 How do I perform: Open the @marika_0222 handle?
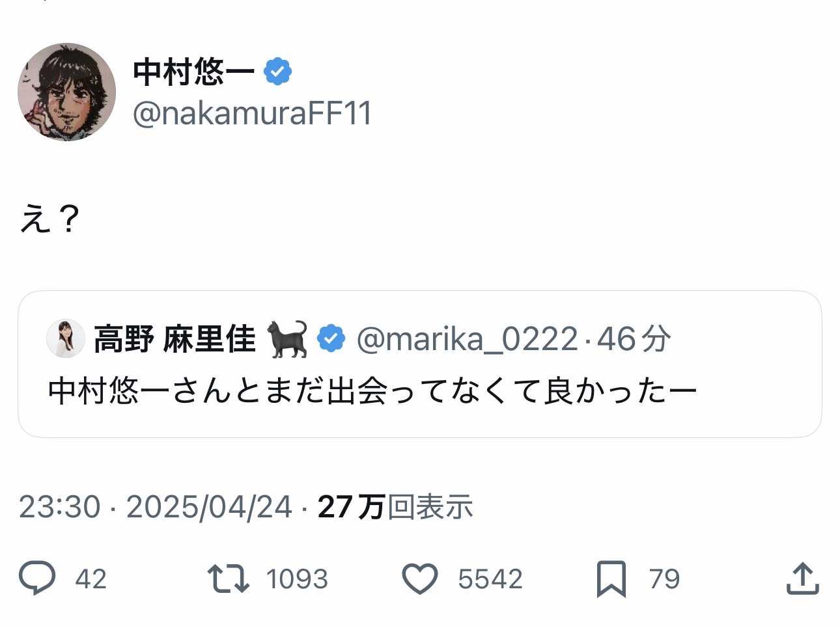[x=467, y=339]
